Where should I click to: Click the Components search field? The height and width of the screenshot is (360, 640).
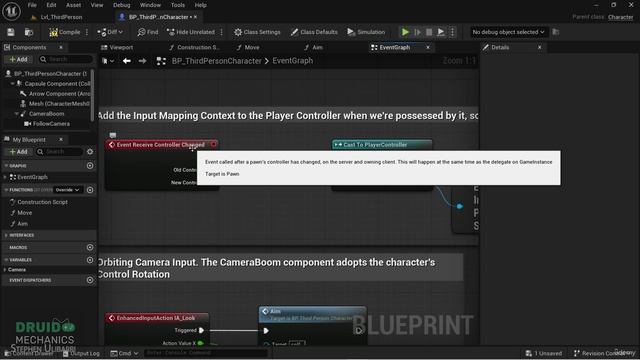pyautogui.click(x=66, y=59)
